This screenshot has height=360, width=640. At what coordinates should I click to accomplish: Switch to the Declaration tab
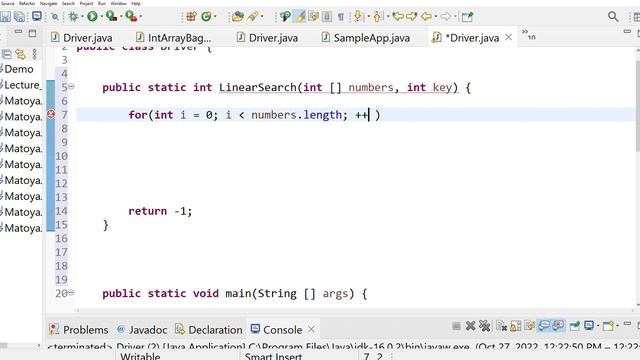click(209, 329)
